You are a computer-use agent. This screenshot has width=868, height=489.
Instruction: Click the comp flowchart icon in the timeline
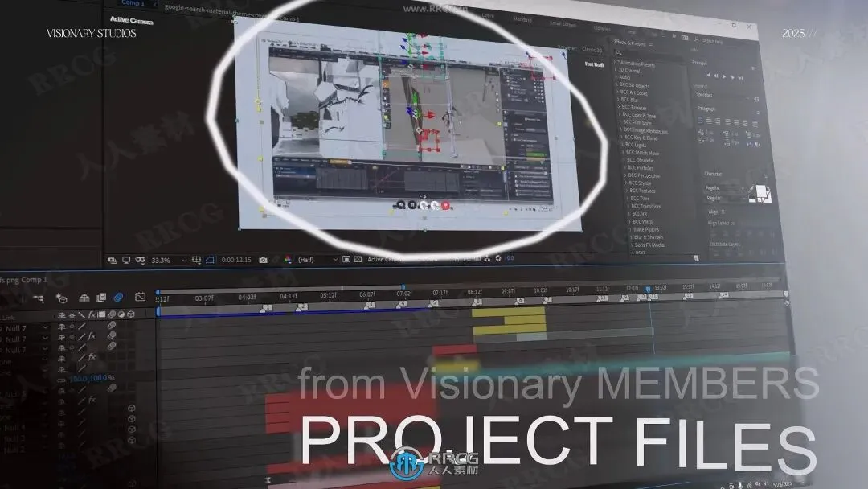click(39, 299)
